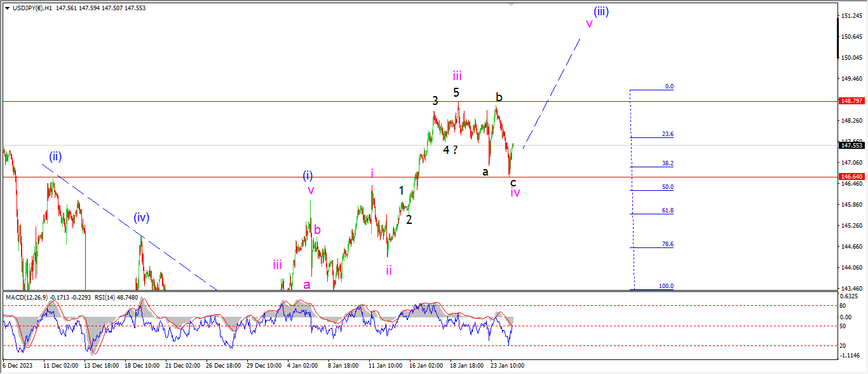This screenshot has width=868, height=374.
Task: Select the Fibonacci 38.2 level label
Action: (667, 163)
